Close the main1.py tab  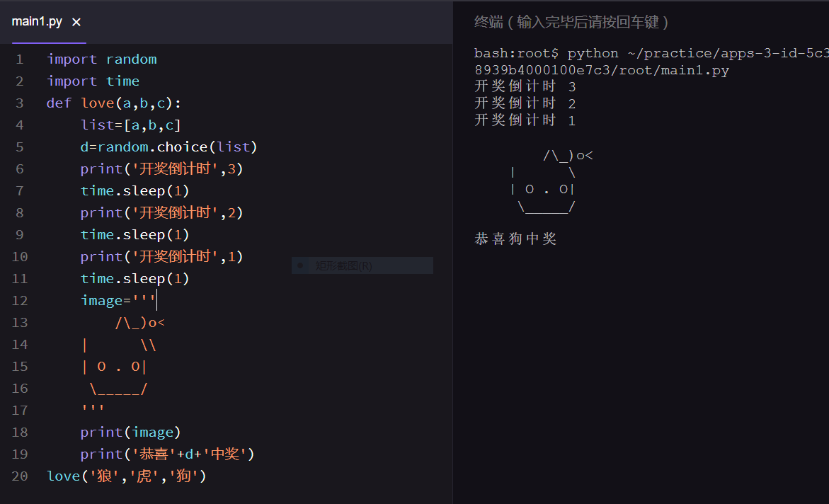tap(75, 21)
